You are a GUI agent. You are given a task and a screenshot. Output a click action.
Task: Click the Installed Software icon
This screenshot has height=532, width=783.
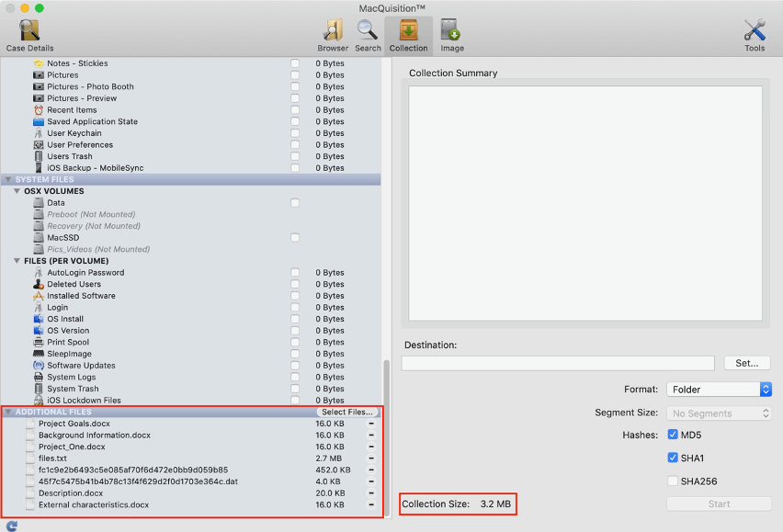coord(39,296)
